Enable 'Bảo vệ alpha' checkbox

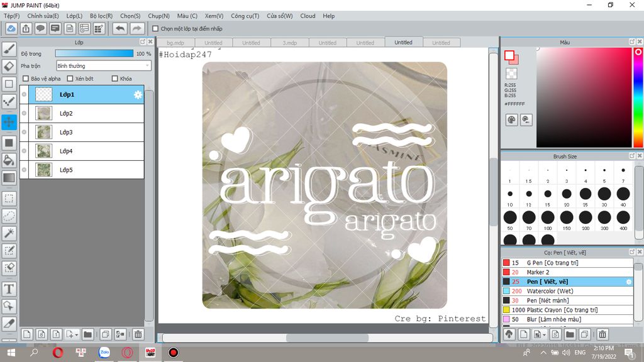pos(26,79)
